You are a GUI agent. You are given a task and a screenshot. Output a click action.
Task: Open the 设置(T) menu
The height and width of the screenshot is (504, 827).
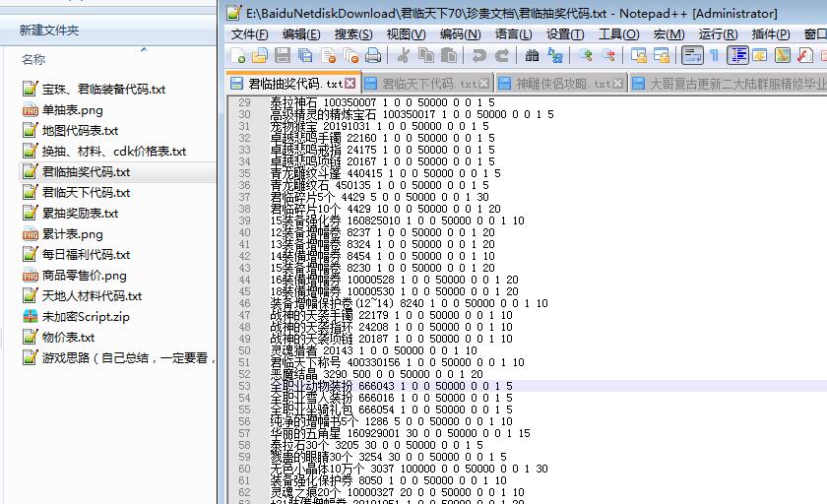tap(565, 33)
